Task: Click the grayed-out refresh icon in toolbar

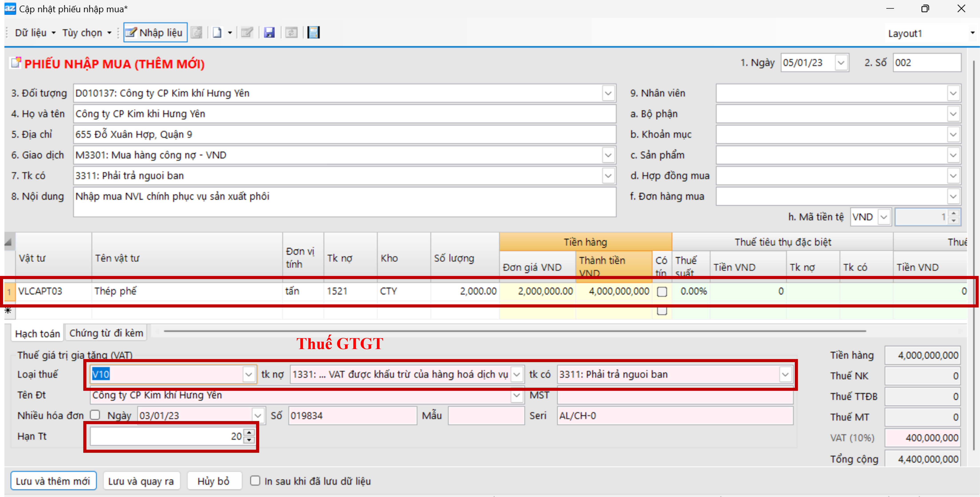Action: pos(291,33)
